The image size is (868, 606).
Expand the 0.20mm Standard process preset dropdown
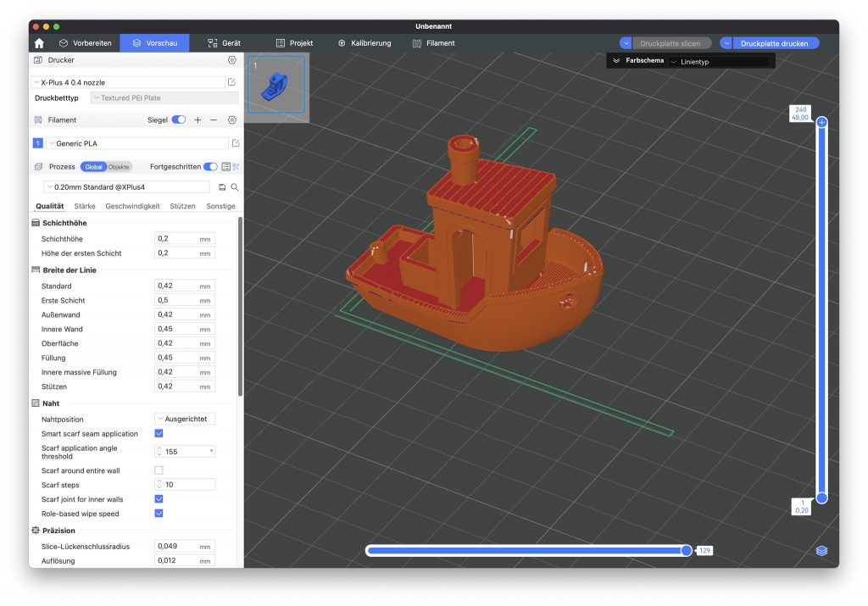[x=127, y=187]
